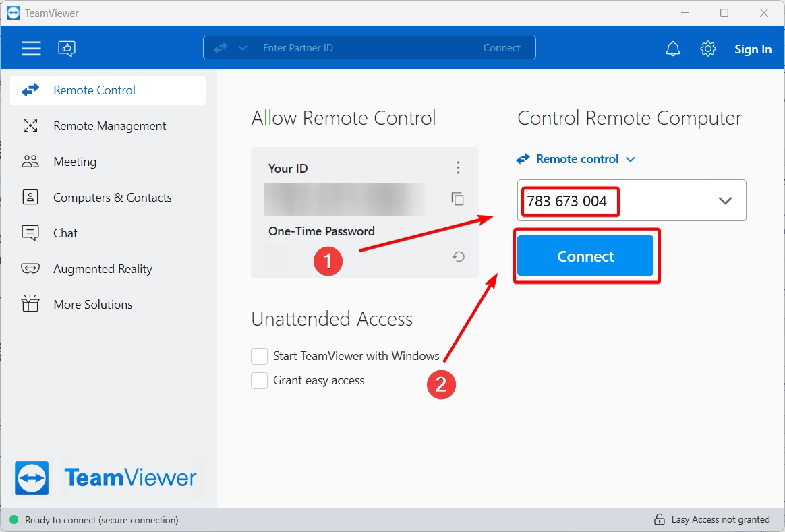
Task: Open the Meeting section
Action: coord(108,162)
